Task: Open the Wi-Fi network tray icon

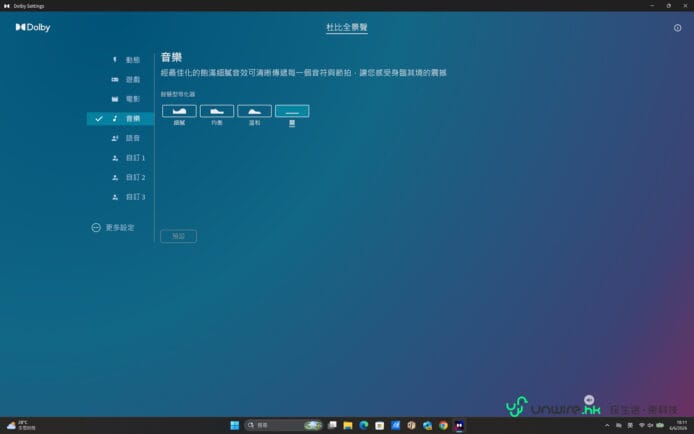Action: pos(641,425)
